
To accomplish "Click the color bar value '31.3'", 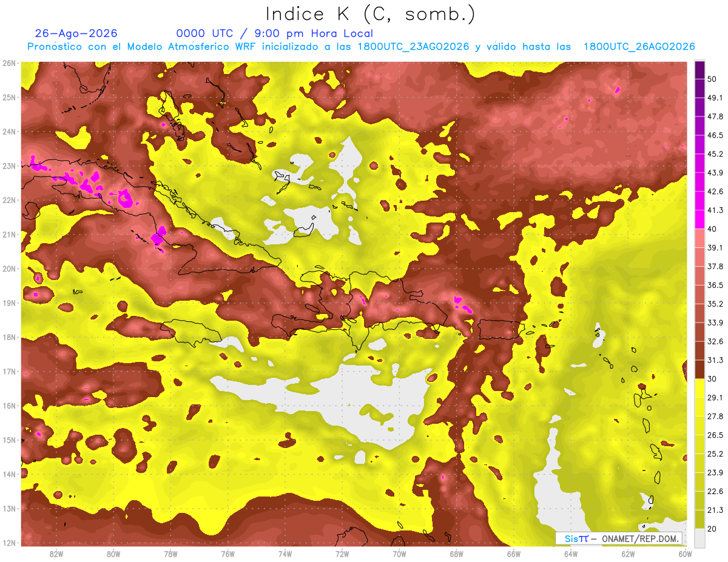I will point(715,360).
